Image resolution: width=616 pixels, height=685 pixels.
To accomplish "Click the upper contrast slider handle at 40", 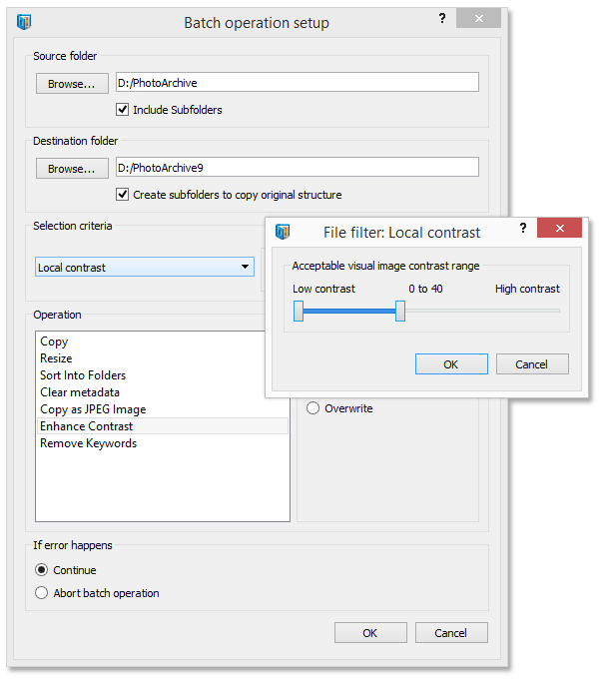I will tap(400, 311).
